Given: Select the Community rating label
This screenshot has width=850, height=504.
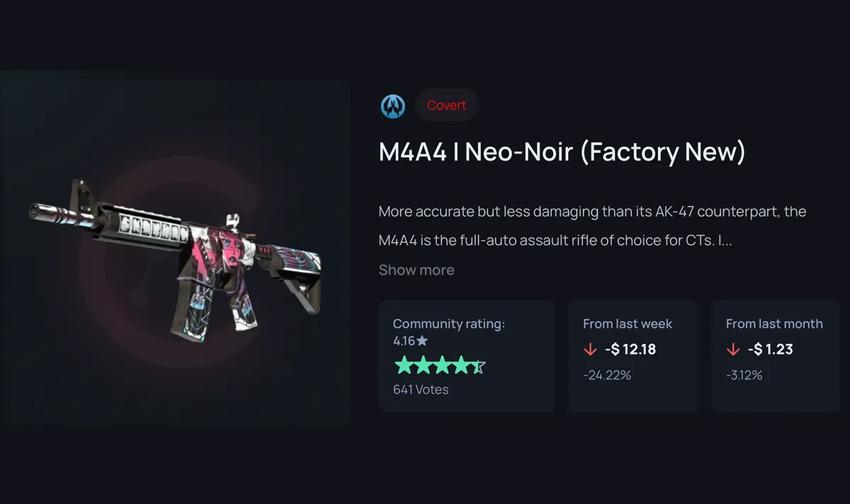Looking at the screenshot, I should [x=449, y=323].
